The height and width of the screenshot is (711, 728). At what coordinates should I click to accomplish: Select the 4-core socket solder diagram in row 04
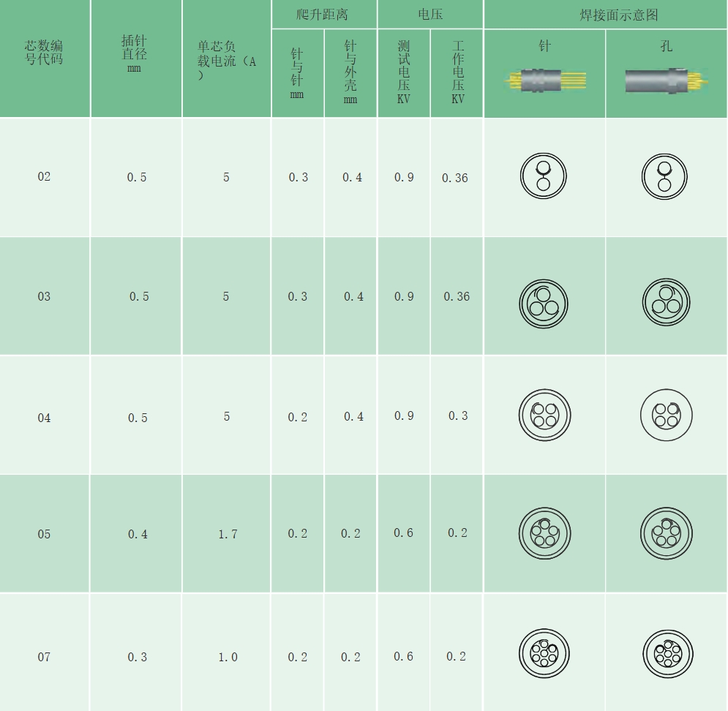pyautogui.click(x=666, y=414)
